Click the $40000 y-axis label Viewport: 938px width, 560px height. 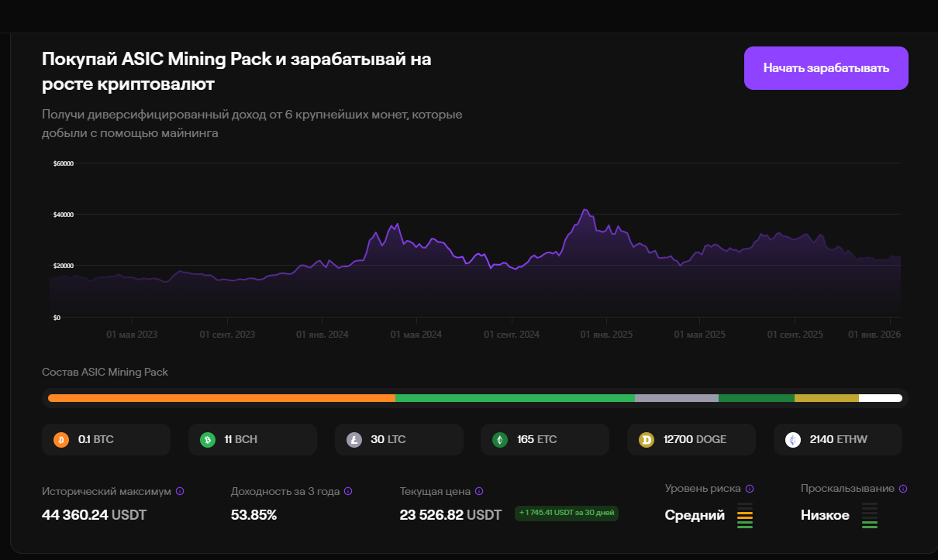[63, 215]
